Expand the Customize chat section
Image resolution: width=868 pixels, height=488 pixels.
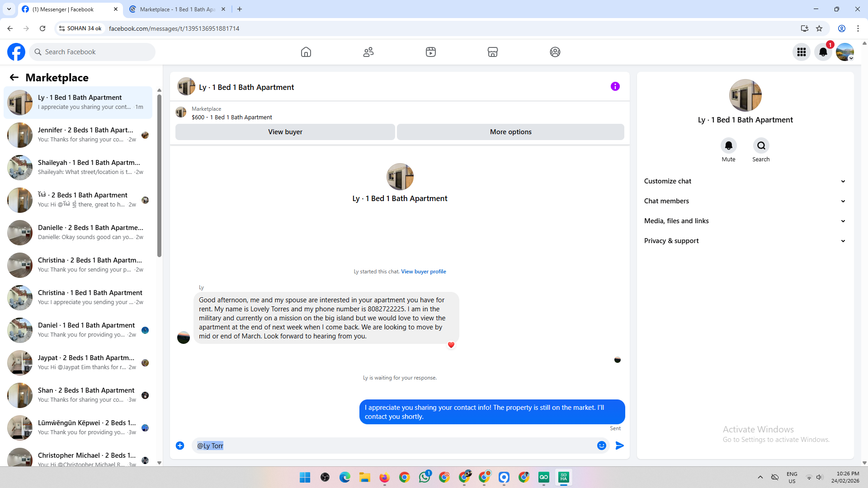(x=745, y=181)
